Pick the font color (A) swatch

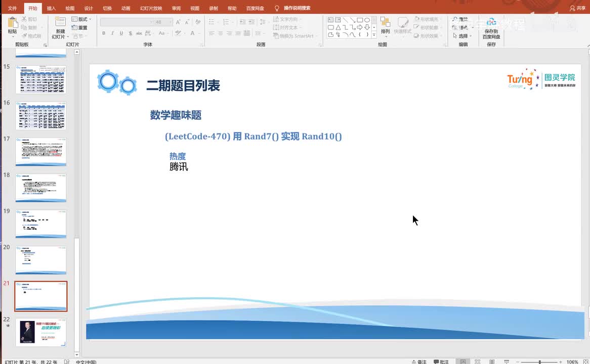[192, 33]
